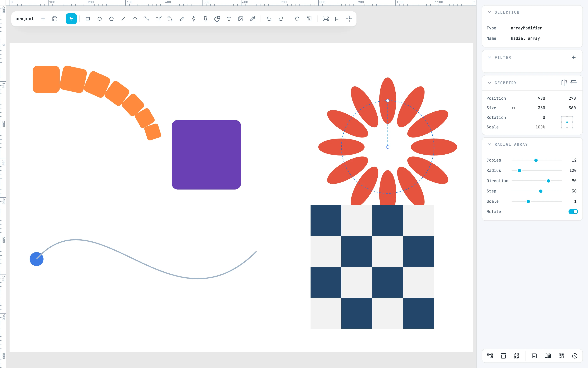Select the Text tool
588x368 pixels.
229,19
